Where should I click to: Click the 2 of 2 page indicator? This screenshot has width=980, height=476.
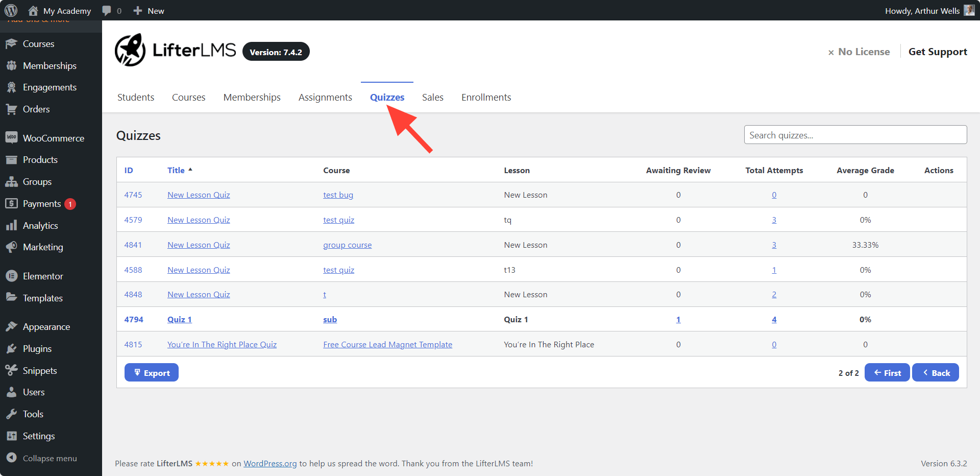pos(848,373)
